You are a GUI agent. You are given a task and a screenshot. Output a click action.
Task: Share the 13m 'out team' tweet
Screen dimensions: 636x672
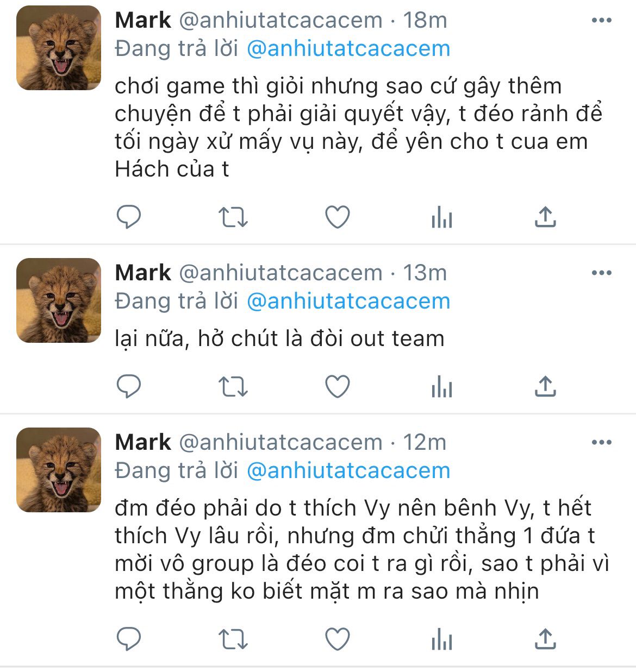545,386
